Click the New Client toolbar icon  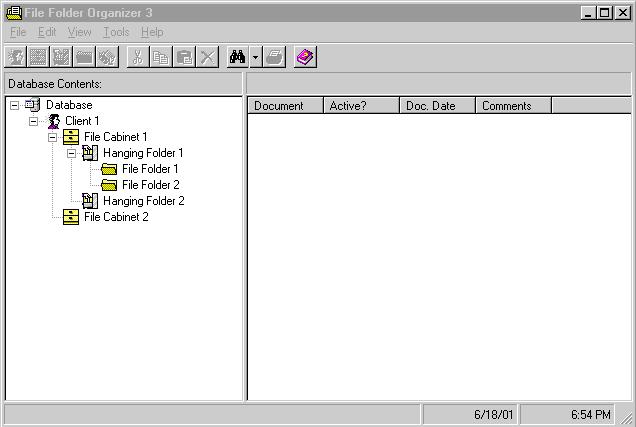tap(15, 57)
